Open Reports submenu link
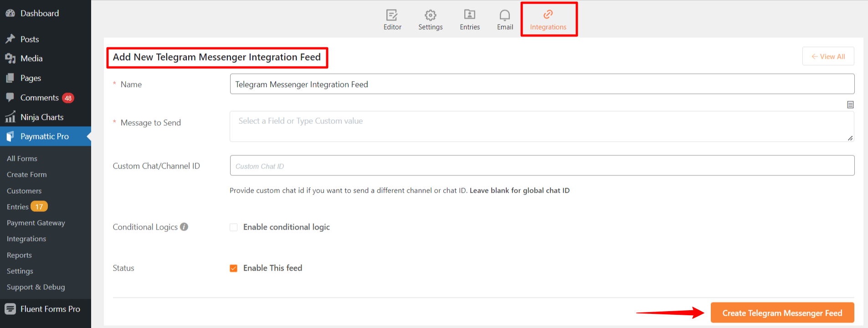 coord(19,255)
